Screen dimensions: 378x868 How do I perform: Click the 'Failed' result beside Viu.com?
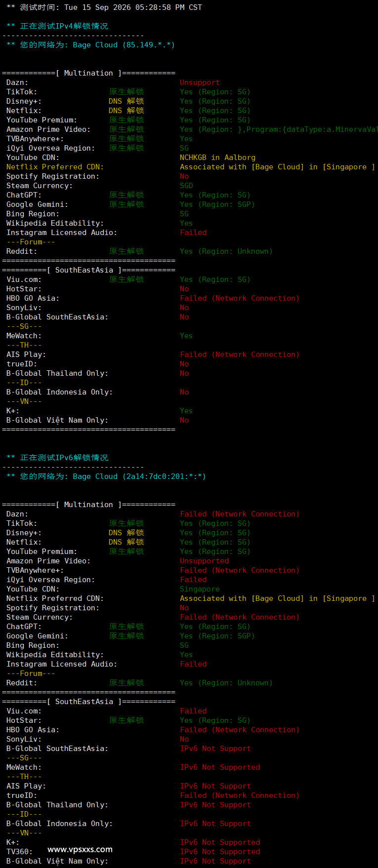[193, 711]
